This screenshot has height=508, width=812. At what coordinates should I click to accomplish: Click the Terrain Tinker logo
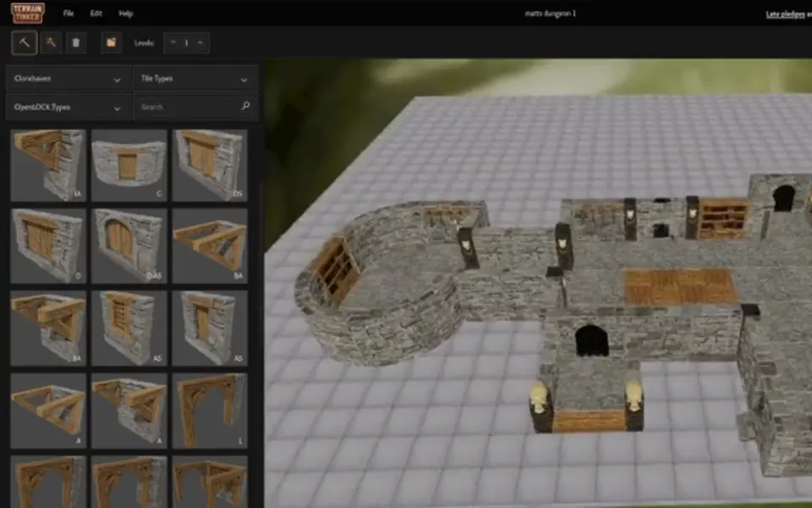click(x=28, y=13)
